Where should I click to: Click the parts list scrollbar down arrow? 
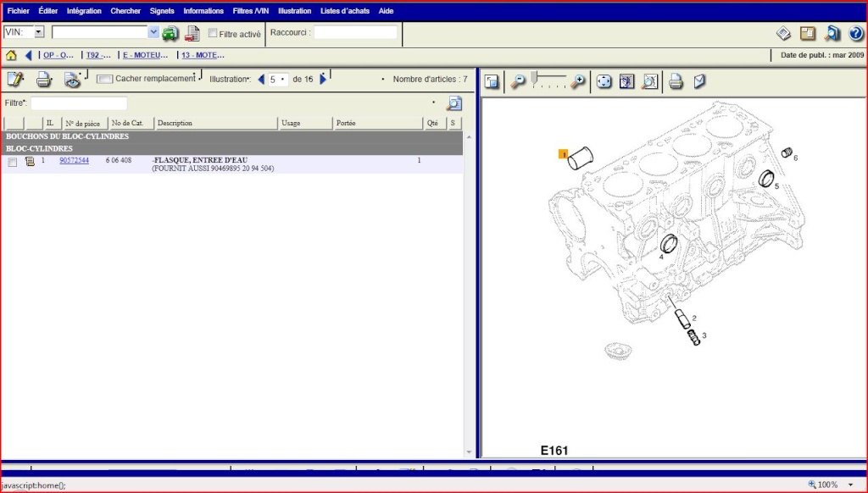click(469, 451)
